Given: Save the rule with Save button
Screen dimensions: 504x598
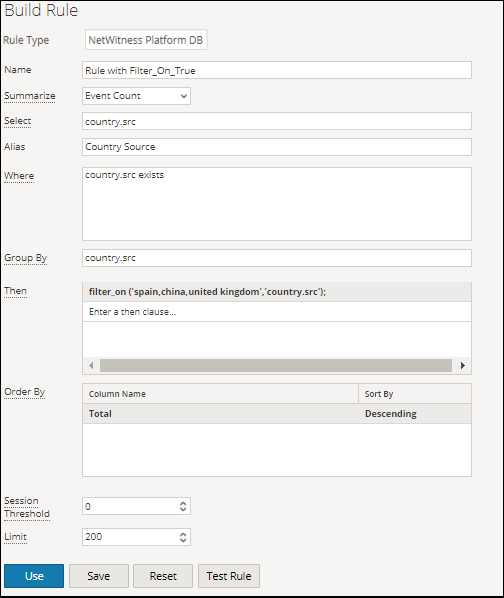Looking at the screenshot, I should click(99, 576).
